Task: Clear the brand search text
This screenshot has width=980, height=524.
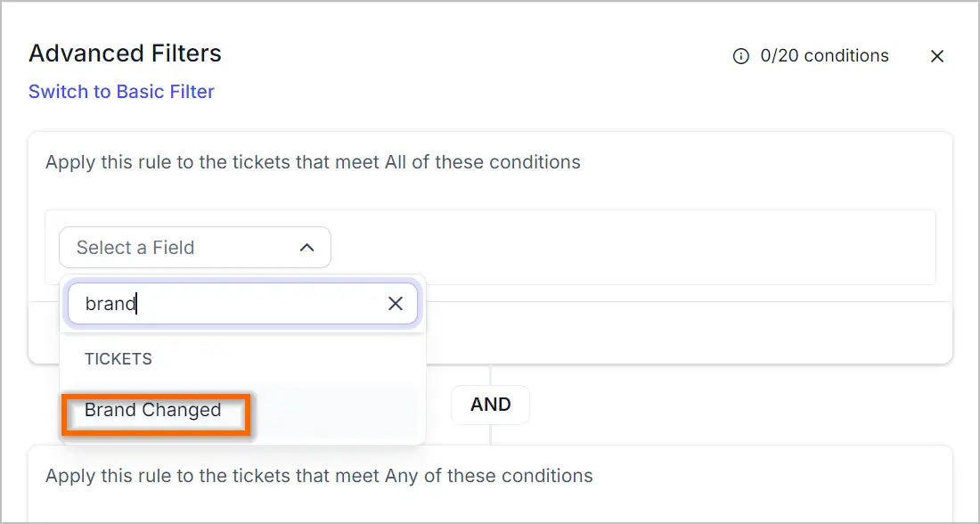Action: pos(395,304)
